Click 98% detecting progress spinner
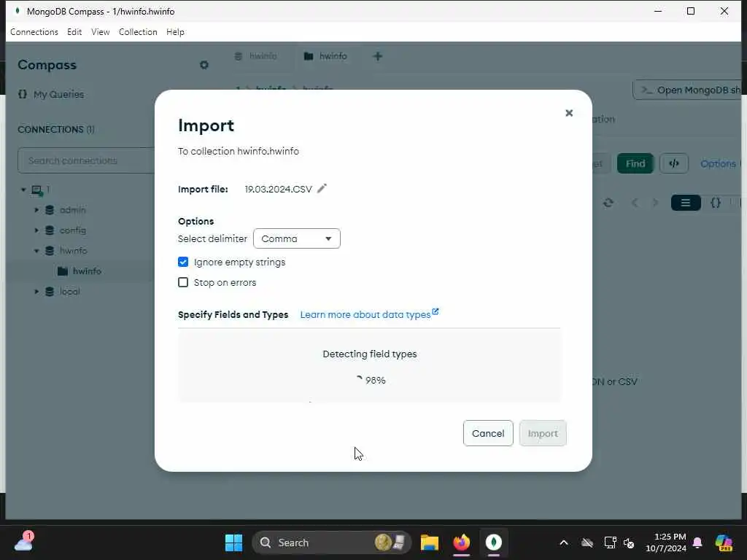Viewport: 747px width, 560px height. coord(370,380)
